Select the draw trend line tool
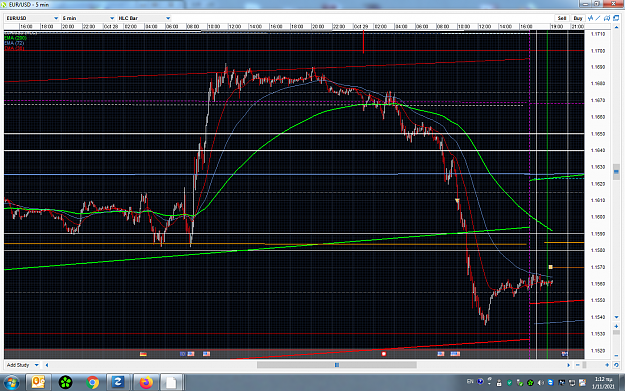This screenshot has height=391, width=625. coord(598,18)
